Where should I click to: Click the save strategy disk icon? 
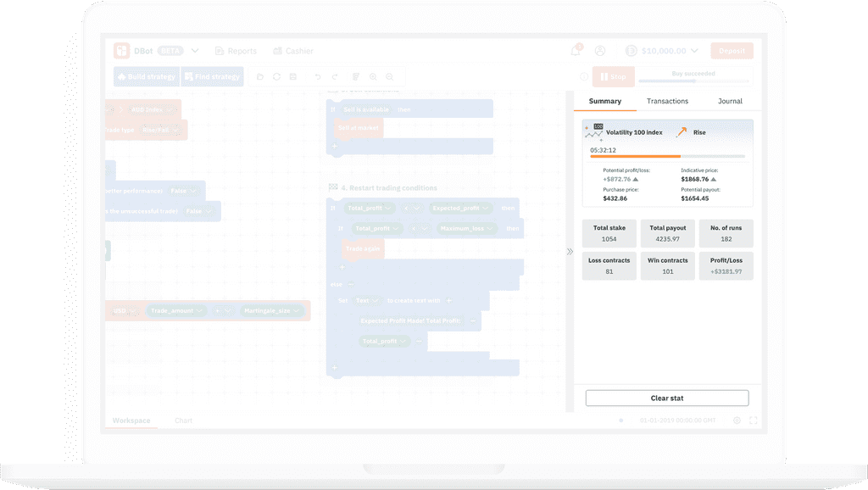tap(292, 77)
